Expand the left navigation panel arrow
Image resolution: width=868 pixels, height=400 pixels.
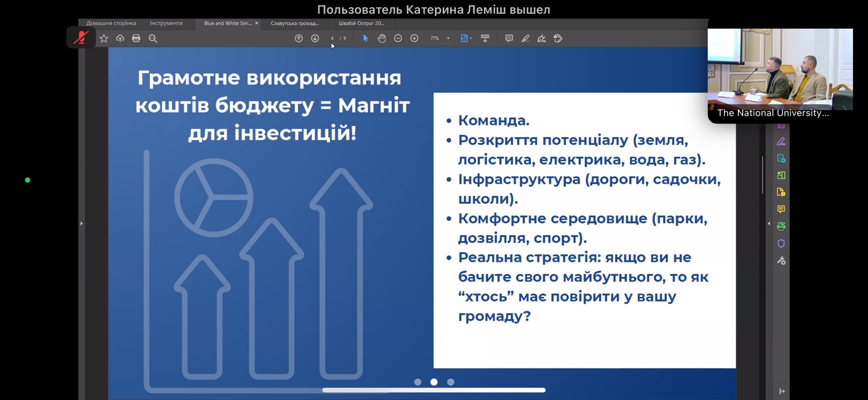(81, 223)
